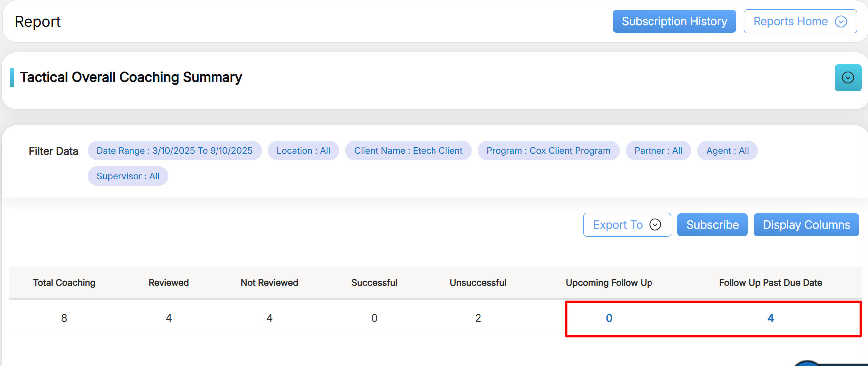Select the Partner: All filter chip
Screen dimensions: 868x366
click(658, 151)
